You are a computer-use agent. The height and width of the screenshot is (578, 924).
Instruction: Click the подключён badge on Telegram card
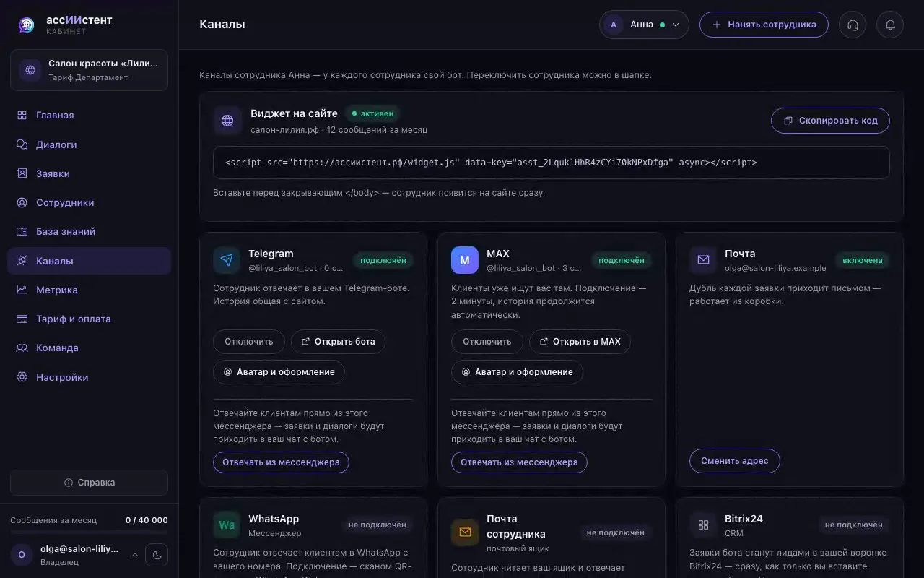383,260
